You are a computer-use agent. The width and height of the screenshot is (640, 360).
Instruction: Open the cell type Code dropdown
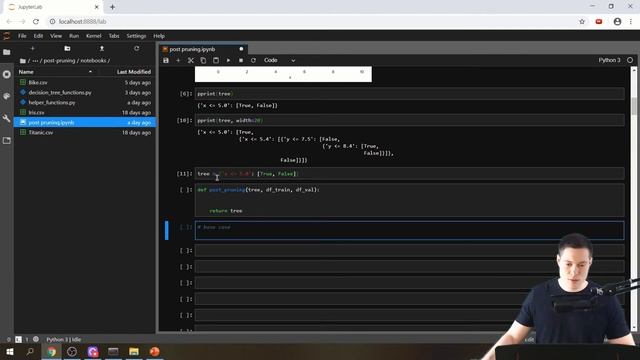(x=279, y=60)
